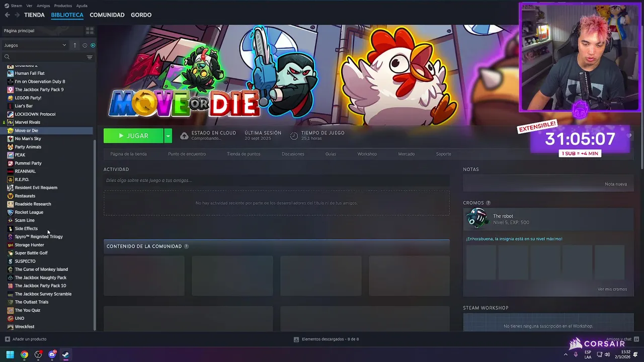Click the green JUGAR button

pyautogui.click(x=133, y=136)
